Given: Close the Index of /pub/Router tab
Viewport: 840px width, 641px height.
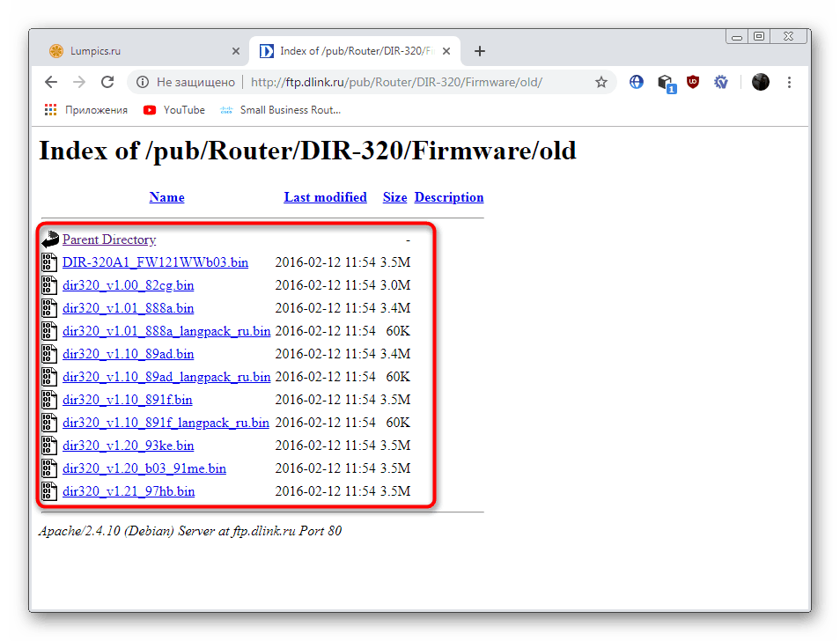Looking at the screenshot, I should point(446,51).
